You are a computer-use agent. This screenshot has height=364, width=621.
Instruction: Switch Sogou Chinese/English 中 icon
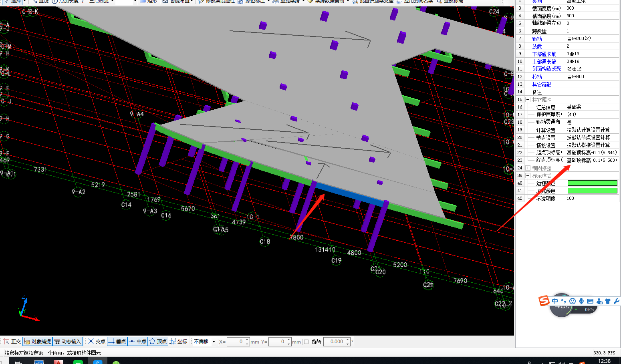coord(555,301)
